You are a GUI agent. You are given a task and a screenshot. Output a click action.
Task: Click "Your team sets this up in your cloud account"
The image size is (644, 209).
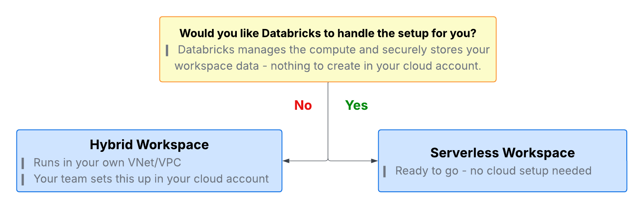pyautogui.click(x=151, y=179)
